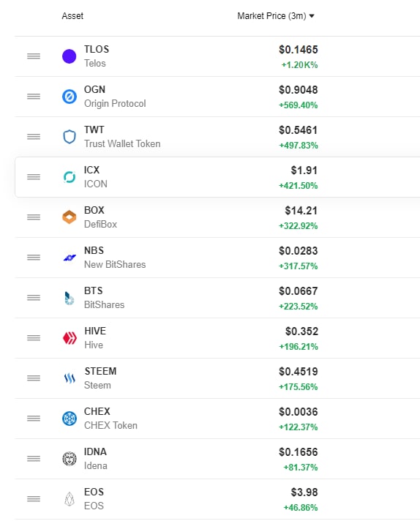Click the red Hive logo
Viewport: 420px width, 521px height.
click(70, 338)
